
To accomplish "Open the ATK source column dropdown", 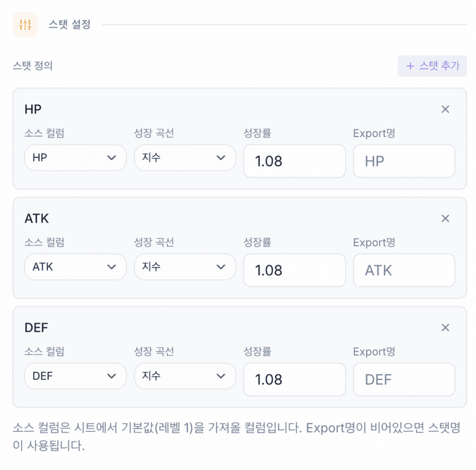I will coord(75,267).
